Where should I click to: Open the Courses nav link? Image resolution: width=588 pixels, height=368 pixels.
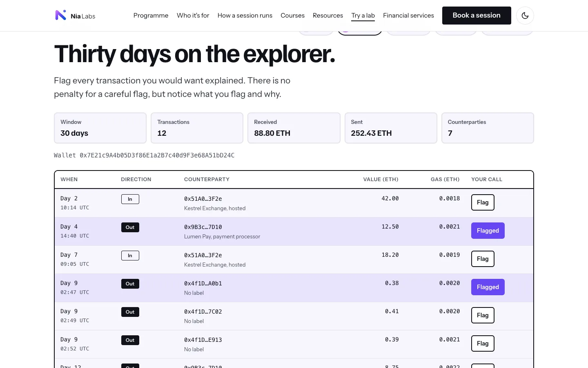(x=292, y=16)
